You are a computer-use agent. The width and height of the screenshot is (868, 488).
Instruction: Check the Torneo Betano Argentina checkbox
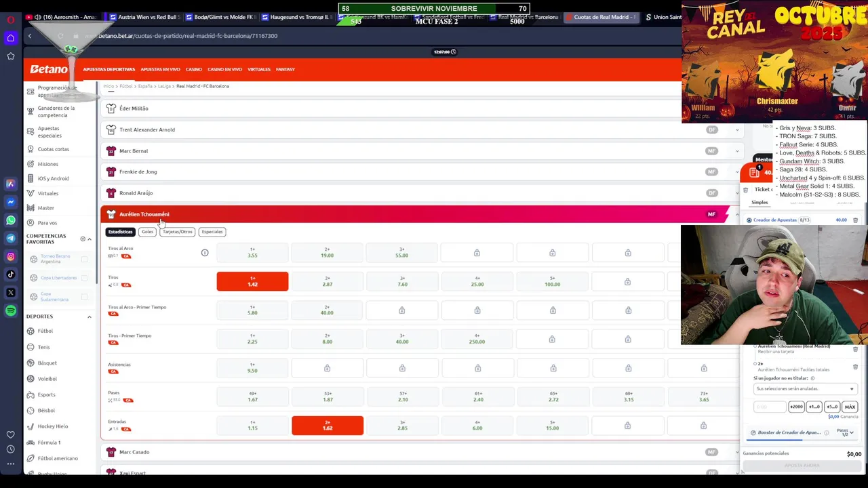pos(85,259)
